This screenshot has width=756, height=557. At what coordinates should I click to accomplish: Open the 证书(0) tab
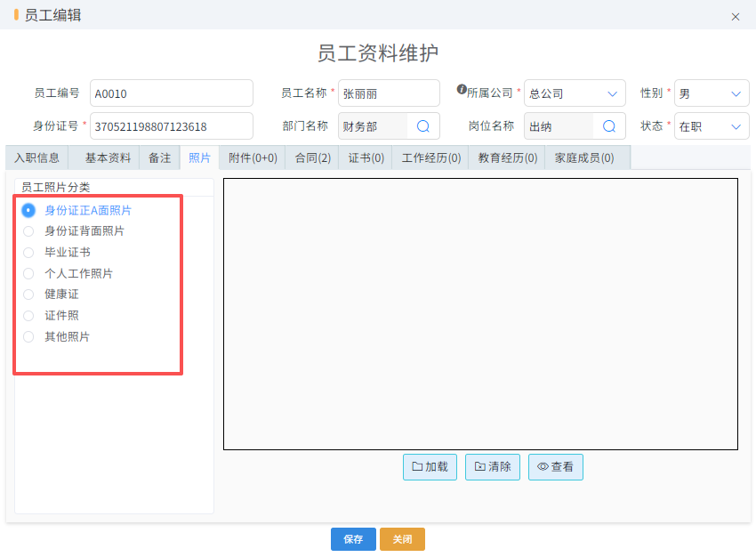pos(366,157)
